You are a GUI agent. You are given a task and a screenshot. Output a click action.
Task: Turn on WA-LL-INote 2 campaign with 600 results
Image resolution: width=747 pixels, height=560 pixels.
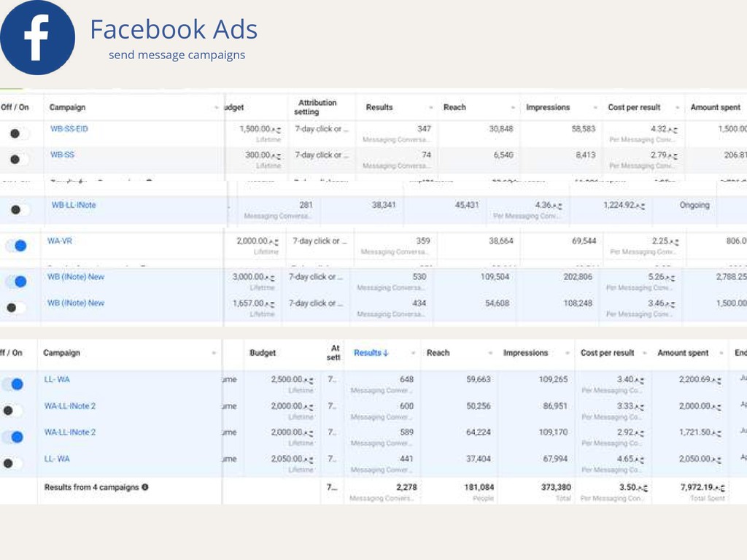[x=11, y=411]
